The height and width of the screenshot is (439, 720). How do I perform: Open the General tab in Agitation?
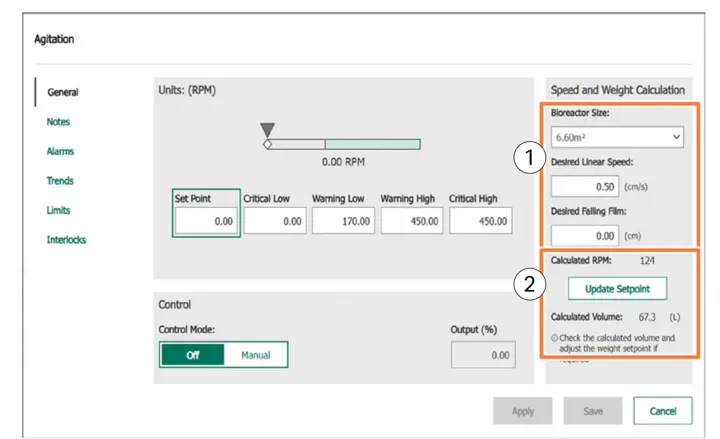click(x=63, y=92)
